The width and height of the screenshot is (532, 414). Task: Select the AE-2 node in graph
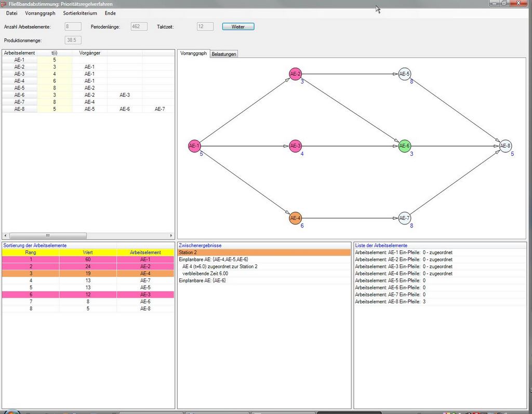pos(296,74)
